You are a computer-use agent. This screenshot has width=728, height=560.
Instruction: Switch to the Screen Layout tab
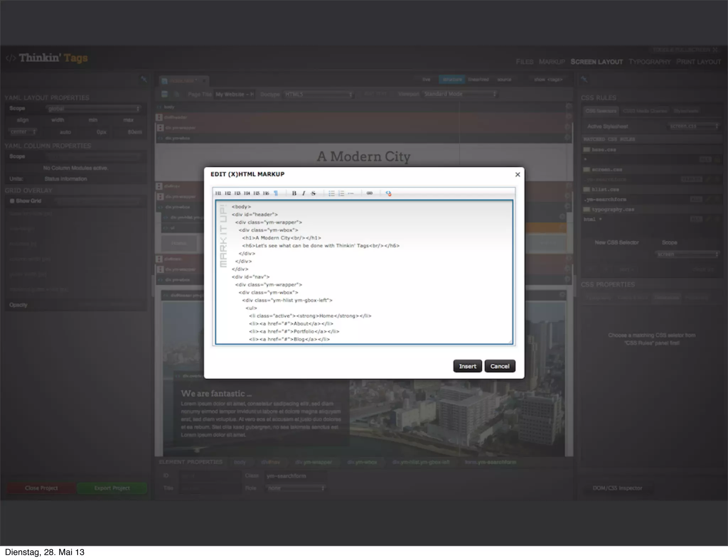click(x=596, y=62)
